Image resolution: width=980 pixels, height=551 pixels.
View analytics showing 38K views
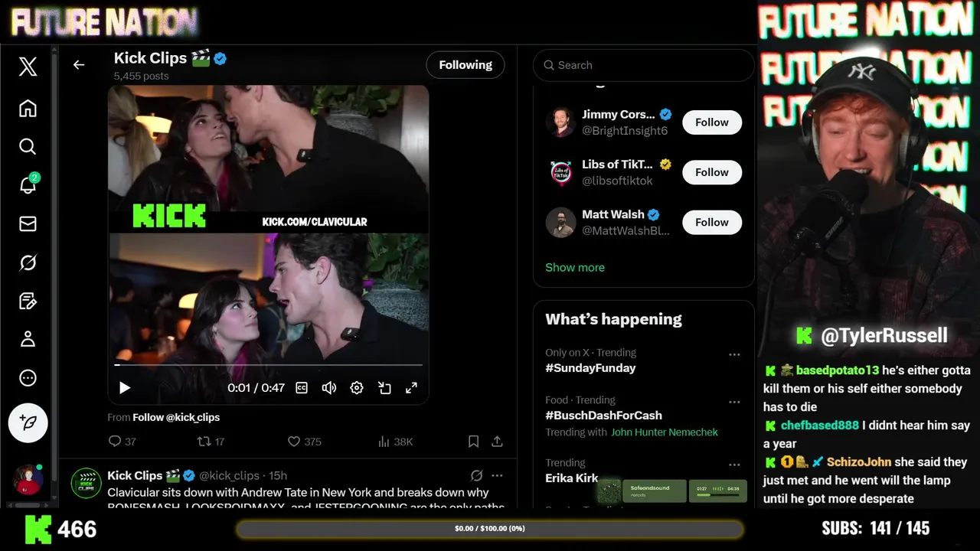pyautogui.click(x=395, y=442)
